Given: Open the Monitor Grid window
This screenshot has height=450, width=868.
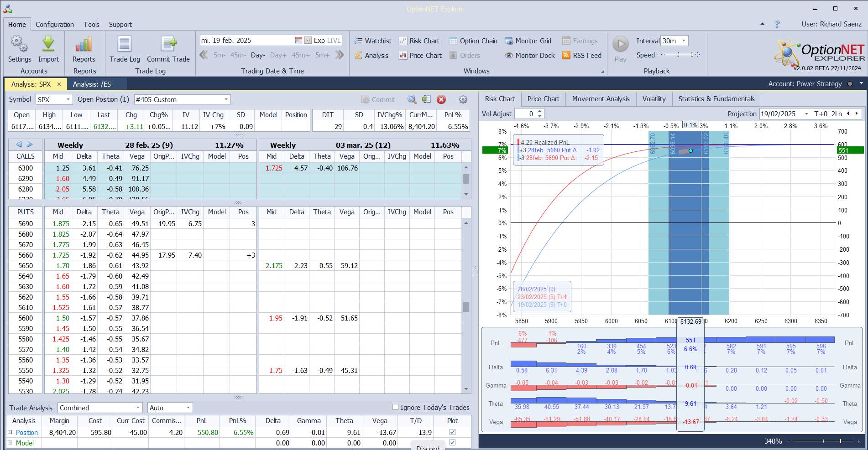Looking at the screenshot, I should [x=528, y=41].
